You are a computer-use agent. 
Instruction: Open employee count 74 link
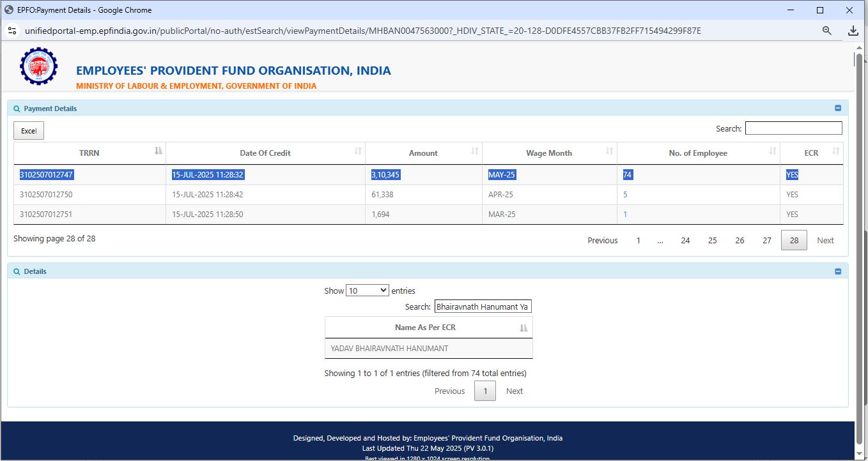tap(628, 175)
